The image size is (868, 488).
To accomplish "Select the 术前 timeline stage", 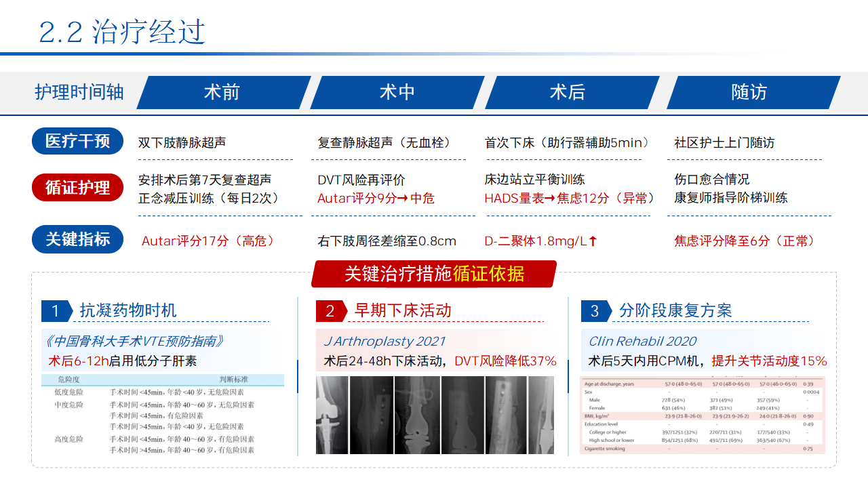I will tap(223, 92).
